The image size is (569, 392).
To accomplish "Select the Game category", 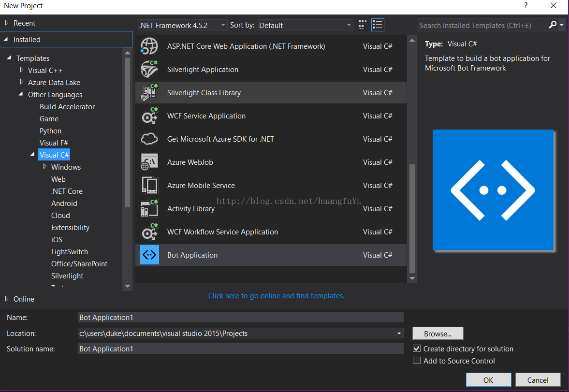I will (49, 119).
